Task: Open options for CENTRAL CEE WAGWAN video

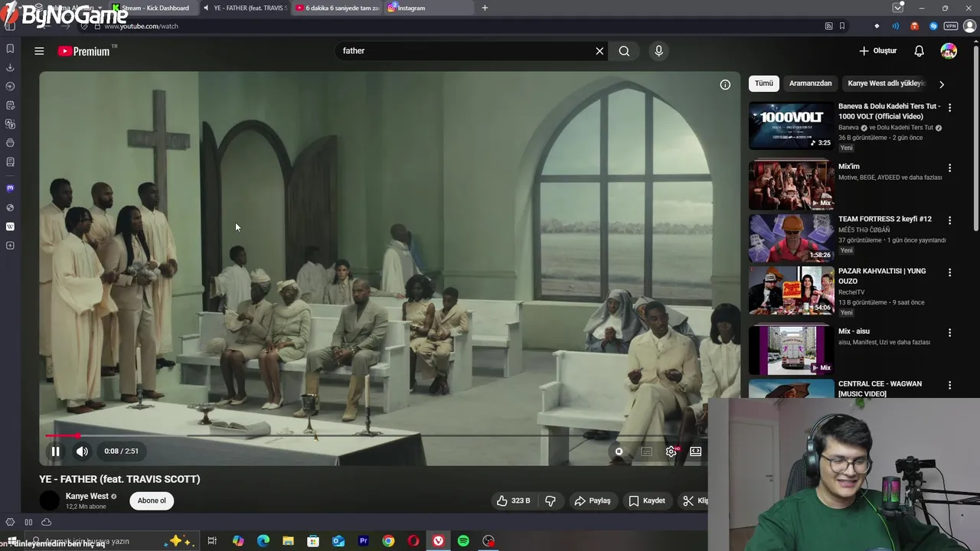Action: tap(949, 385)
